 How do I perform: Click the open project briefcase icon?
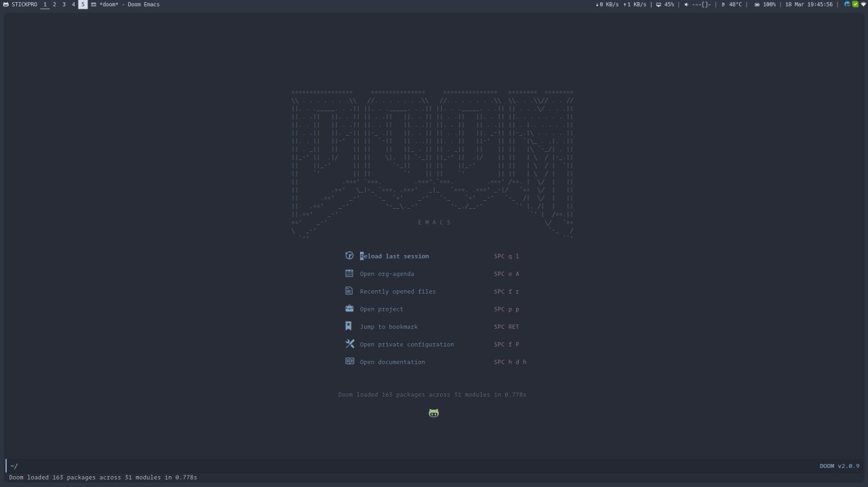point(349,309)
